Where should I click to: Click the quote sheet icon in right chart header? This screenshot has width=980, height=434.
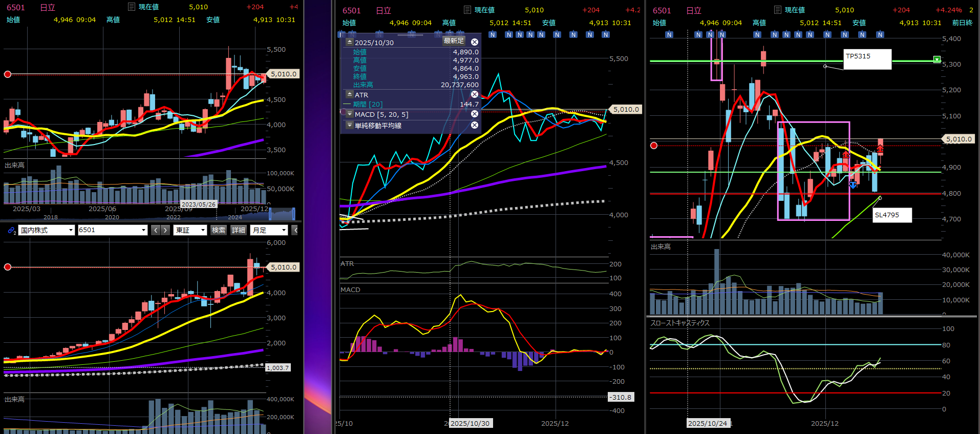pos(778,10)
